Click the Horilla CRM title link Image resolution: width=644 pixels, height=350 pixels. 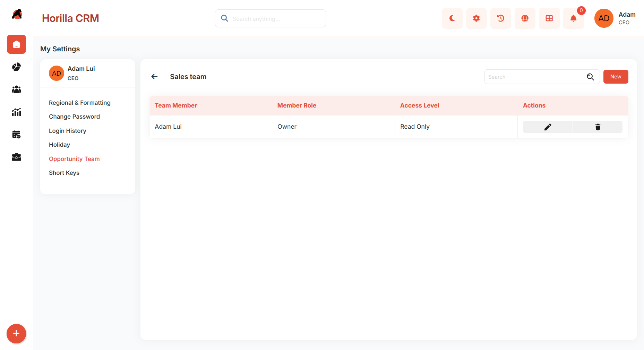(70, 18)
